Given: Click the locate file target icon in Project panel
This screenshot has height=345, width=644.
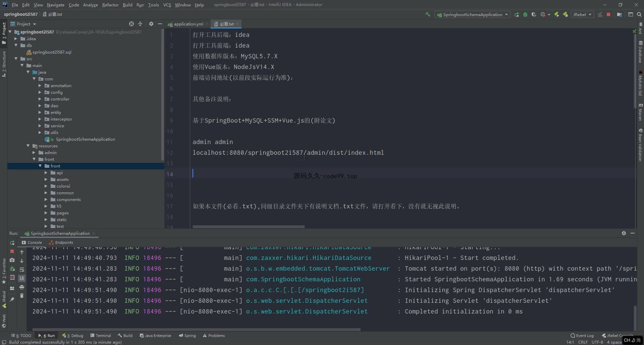Looking at the screenshot, I should point(131,24).
